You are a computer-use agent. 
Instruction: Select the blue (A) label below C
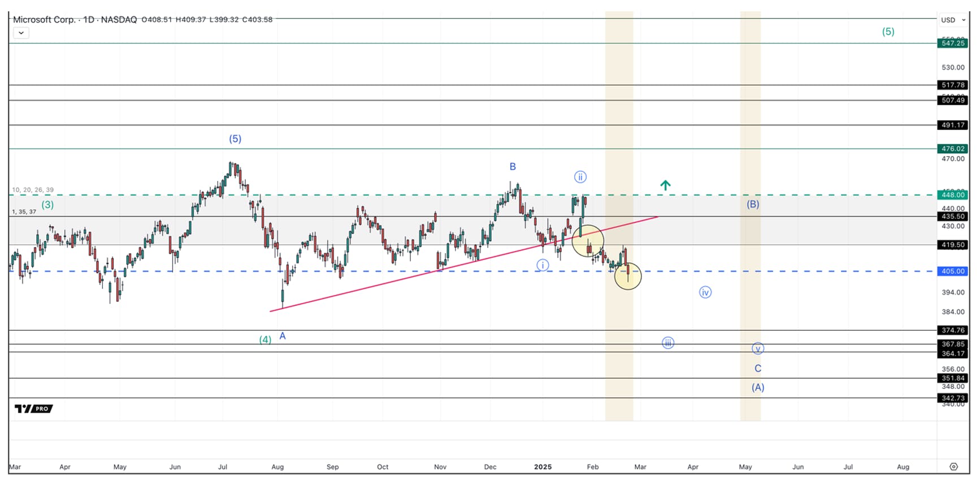point(758,387)
